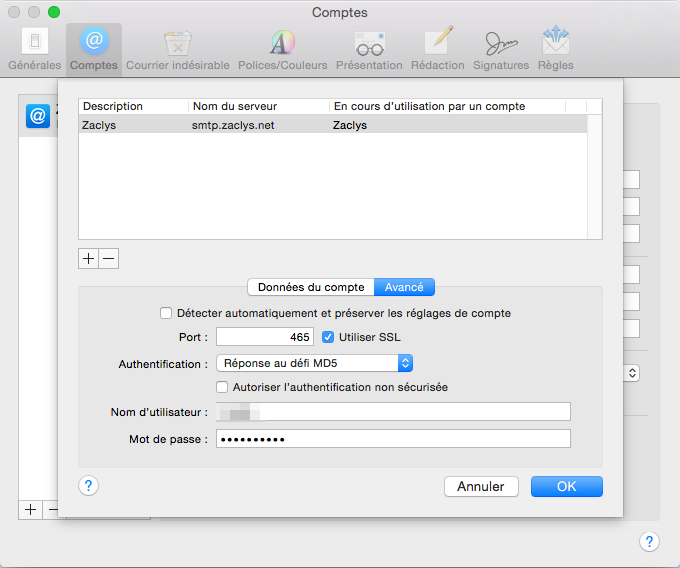Open the Rédaction preferences icon

[x=438, y=48]
